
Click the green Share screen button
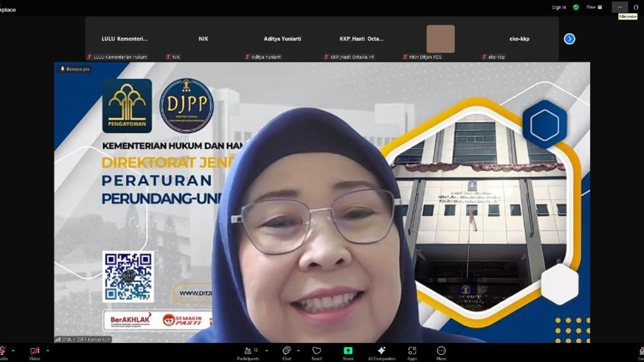[348, 354]
